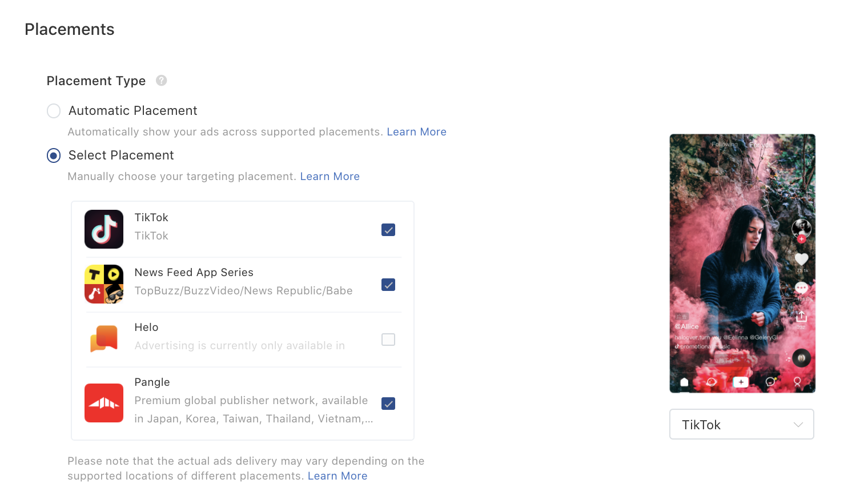Open Learn More about supported placement locations

click(337, 476)
